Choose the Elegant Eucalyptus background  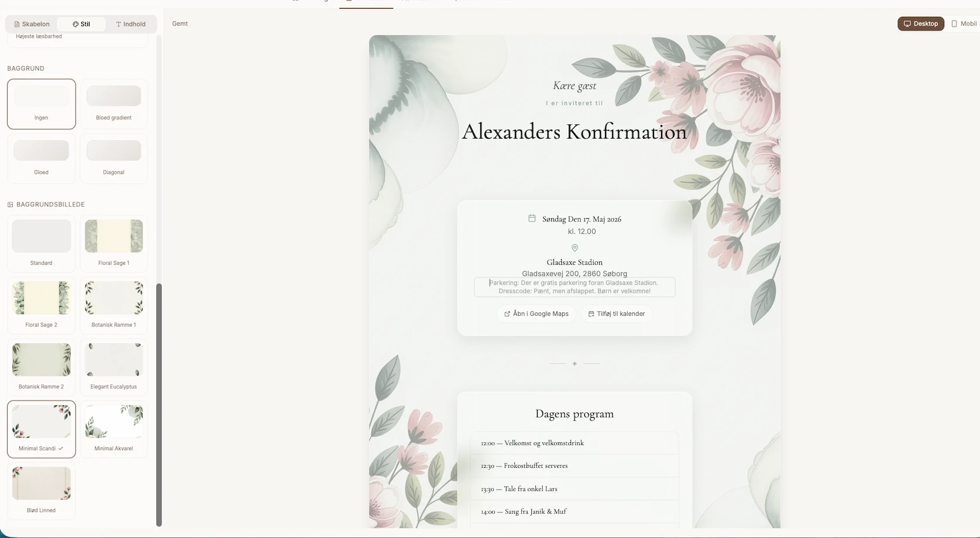pos(113,367)
